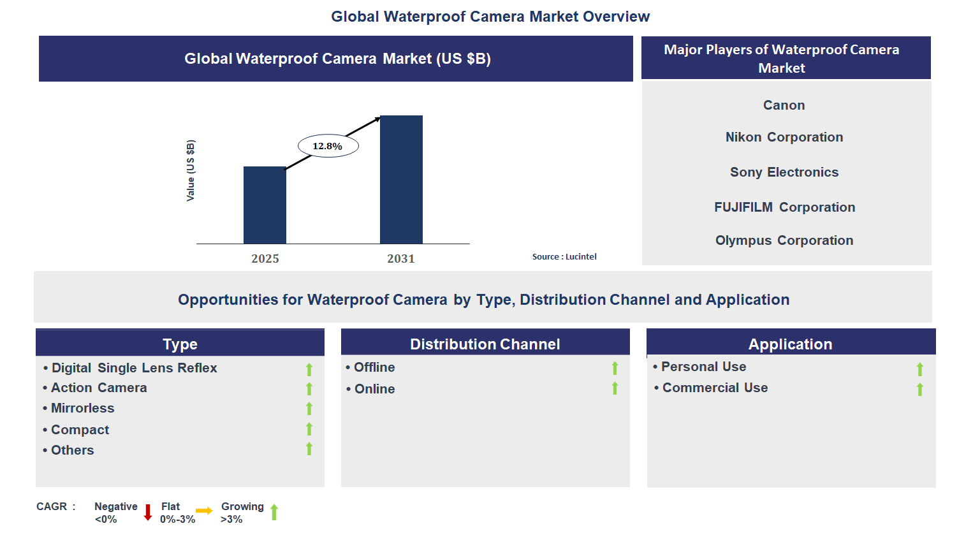Select the arrow indicator beside Offline channel

[615, 368]
